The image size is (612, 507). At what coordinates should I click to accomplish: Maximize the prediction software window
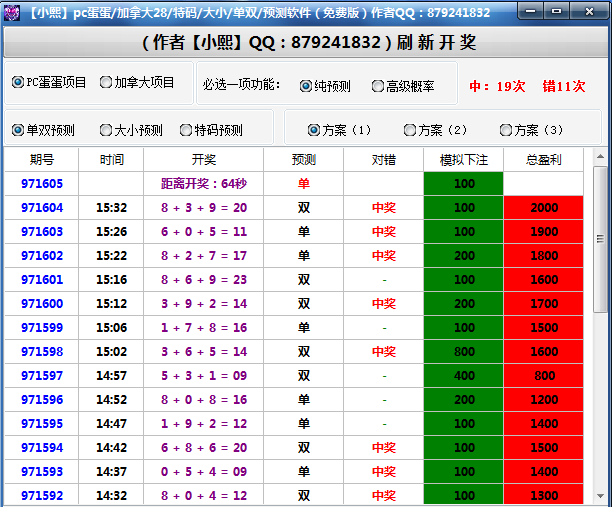(x=556, y=11)
